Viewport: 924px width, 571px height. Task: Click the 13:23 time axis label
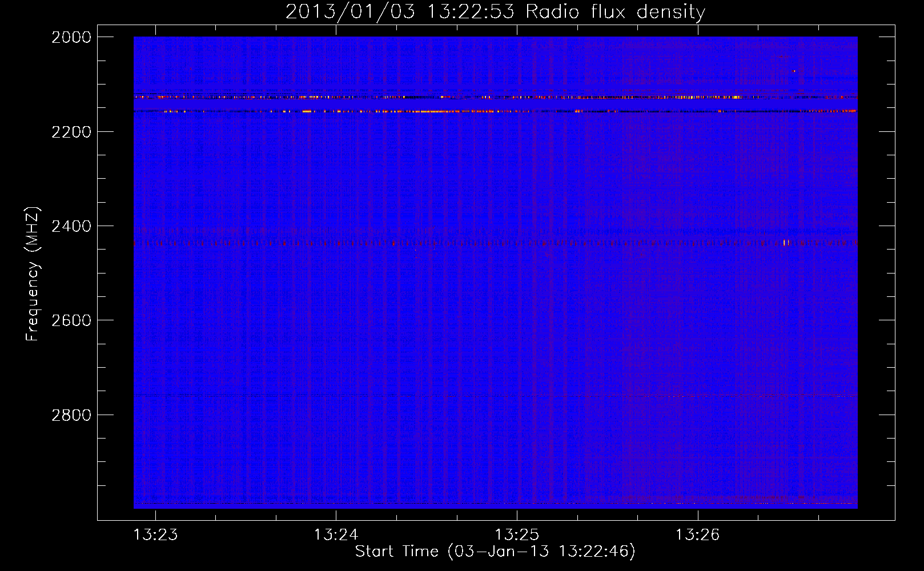click(x=155, y=534)
